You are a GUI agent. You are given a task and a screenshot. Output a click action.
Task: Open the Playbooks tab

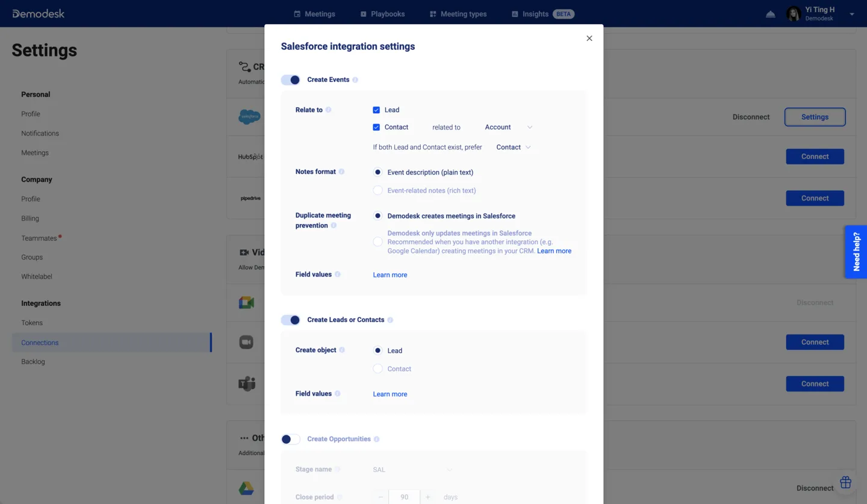coord(382,14)
